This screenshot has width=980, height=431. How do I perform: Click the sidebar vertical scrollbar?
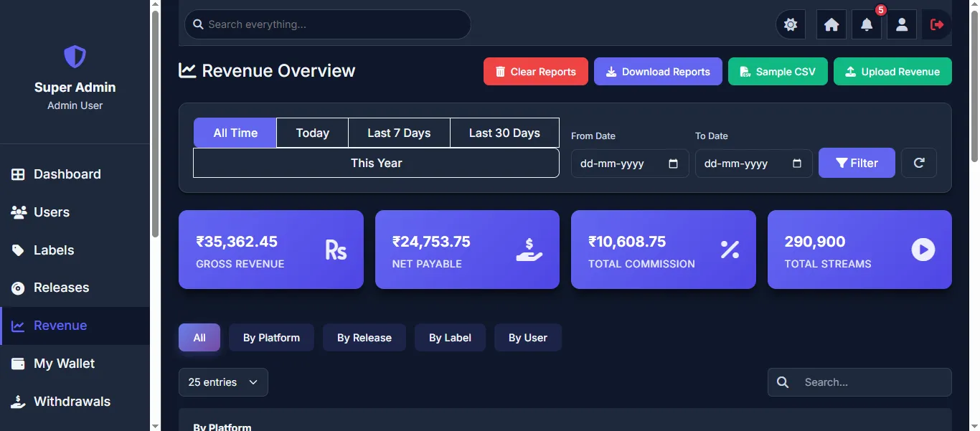(155, 124)
